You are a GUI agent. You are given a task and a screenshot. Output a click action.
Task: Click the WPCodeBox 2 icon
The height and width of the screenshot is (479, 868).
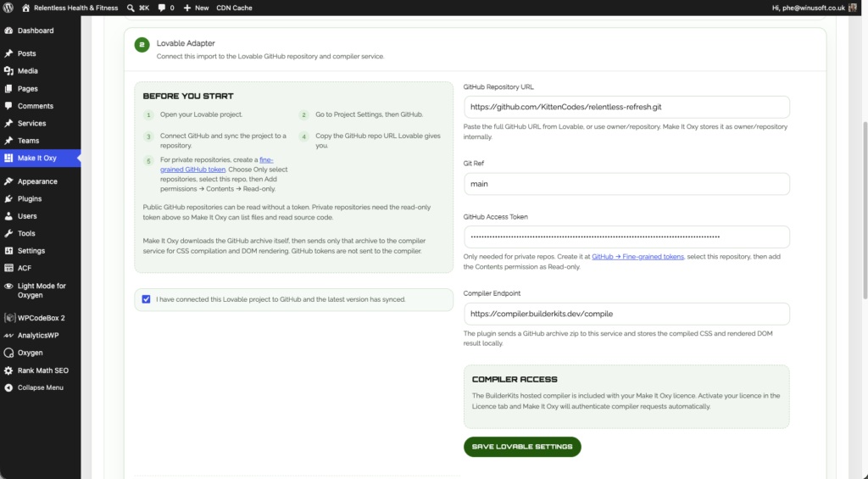pyautogui.click(x=8, y=318)
